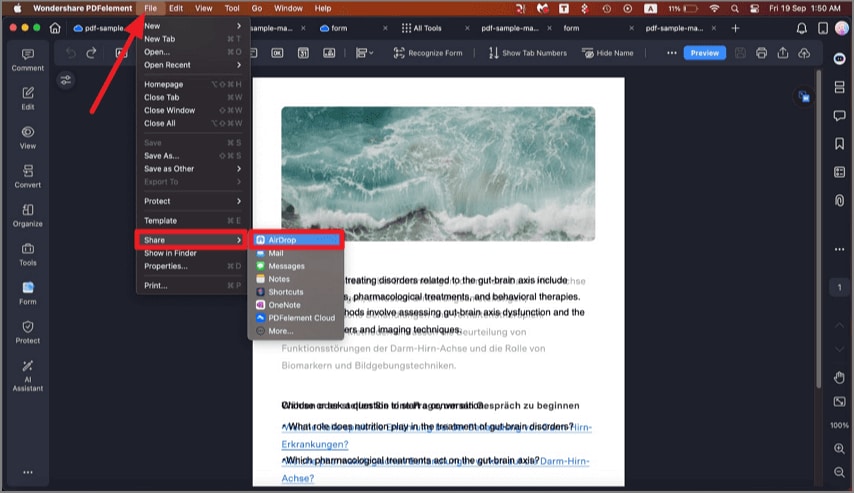The image size is (854, 493).
Task: Open notifications bell icon
Action: (801, 28)
